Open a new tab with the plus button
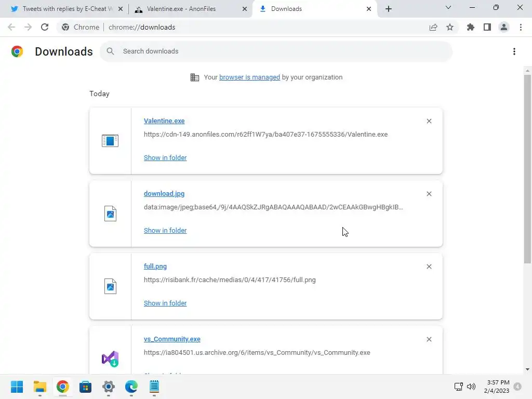The width and height of the screenshot is (532, 399). point(389,9)
